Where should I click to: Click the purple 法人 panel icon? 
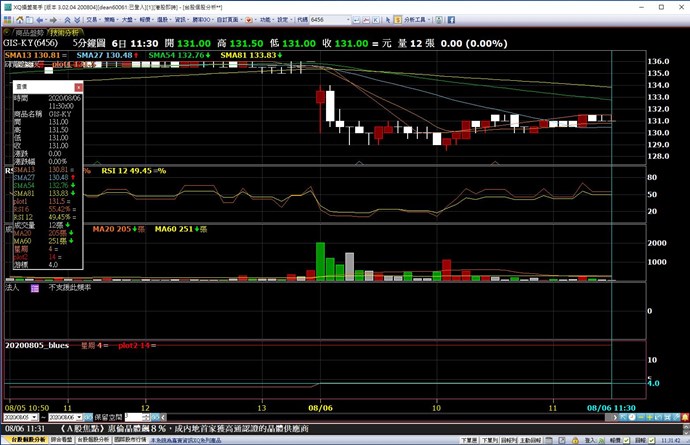pyautogui.click(x=34, y=288)
